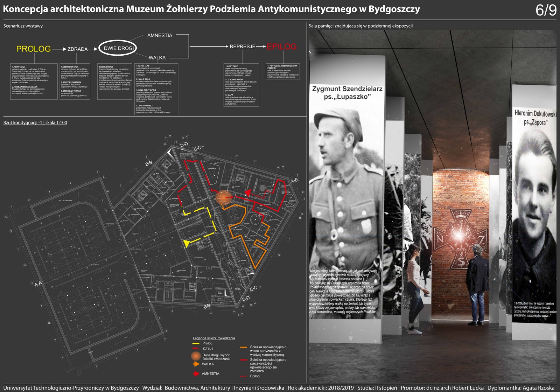Select the WALKA branch label in the diagram
The width and height of the screenshot is (560, 392).
tap(157, 58)
